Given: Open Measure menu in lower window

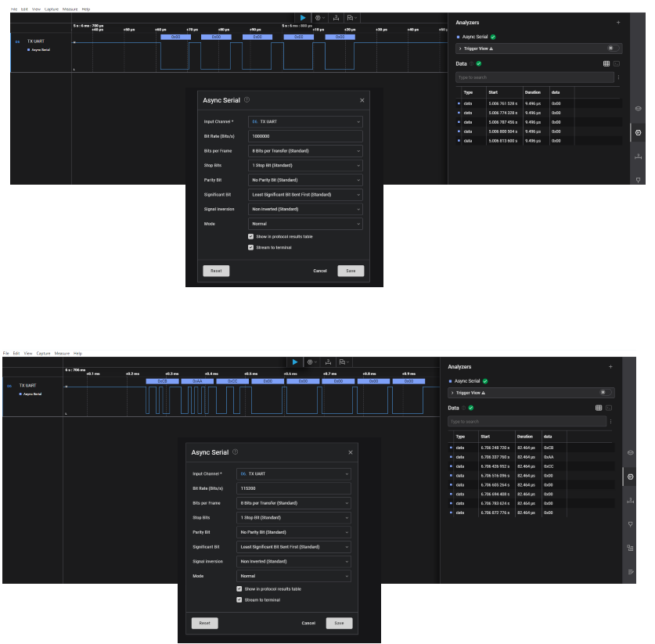Looking at the screenshot, I should click(x=62, y=354).
